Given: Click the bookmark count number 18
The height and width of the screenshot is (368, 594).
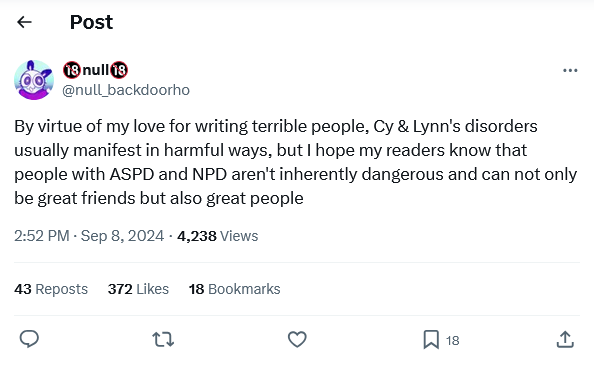Looking at the screenshot, I should pyautogui.click(x=452, y=341).
